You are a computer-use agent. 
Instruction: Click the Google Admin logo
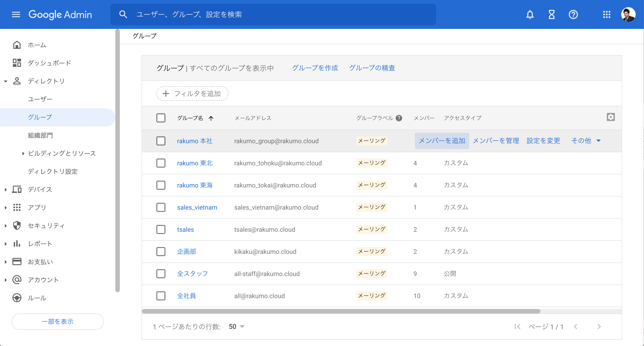pos(60,14)
